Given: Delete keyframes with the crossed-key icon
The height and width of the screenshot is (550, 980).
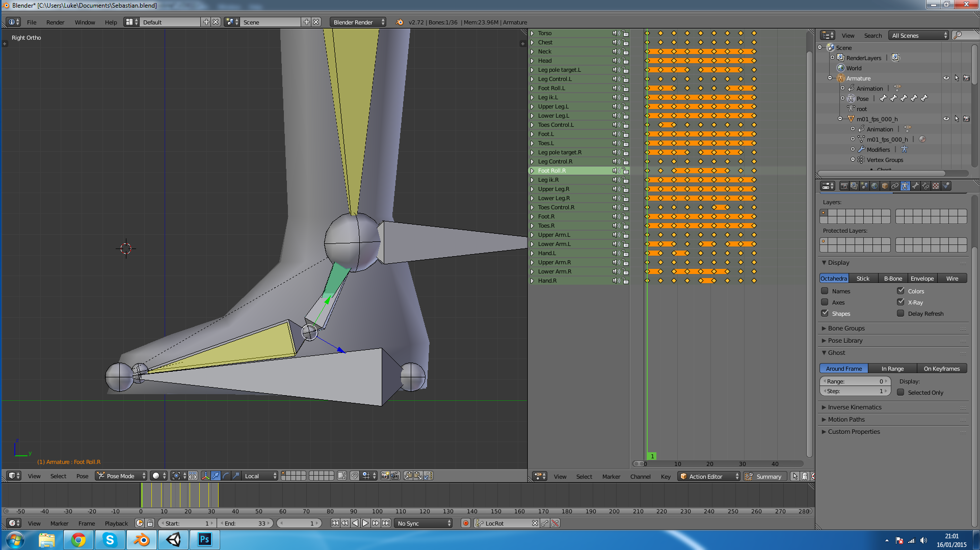Looking at the screenshot, I should [555, 523].
